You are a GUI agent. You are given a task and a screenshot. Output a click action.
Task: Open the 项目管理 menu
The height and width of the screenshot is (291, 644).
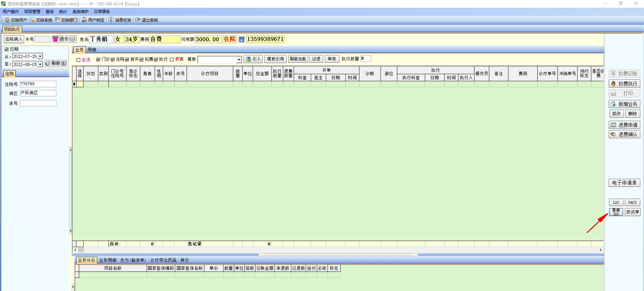click(32, 12)
